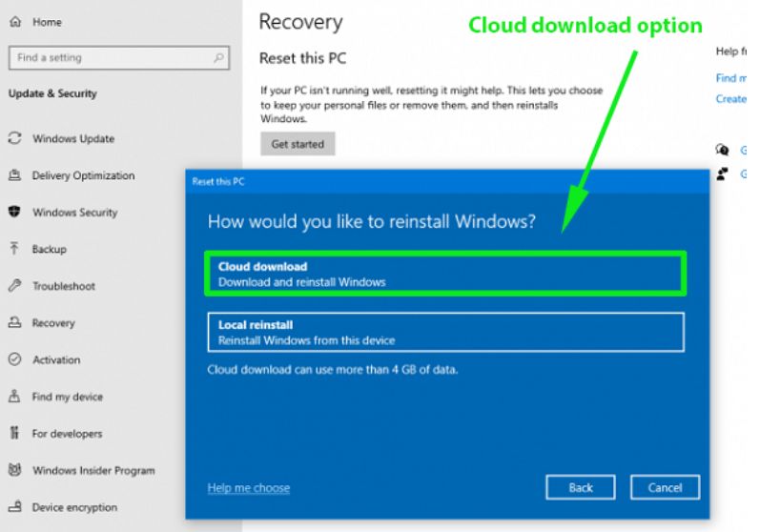This screenshot has width=780, height=532.
Task: Open the Troubleshoot section
Action: click(64, 286)
